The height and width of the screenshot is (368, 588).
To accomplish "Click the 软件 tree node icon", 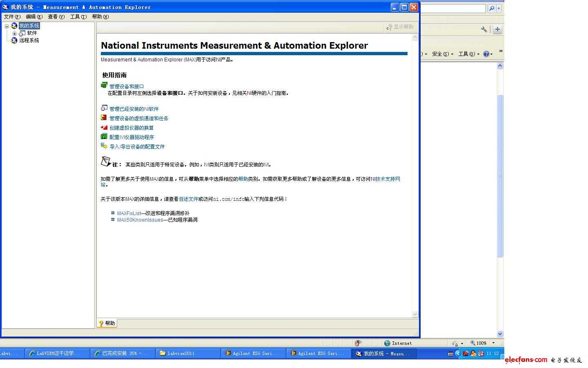I will coord(22,33).
